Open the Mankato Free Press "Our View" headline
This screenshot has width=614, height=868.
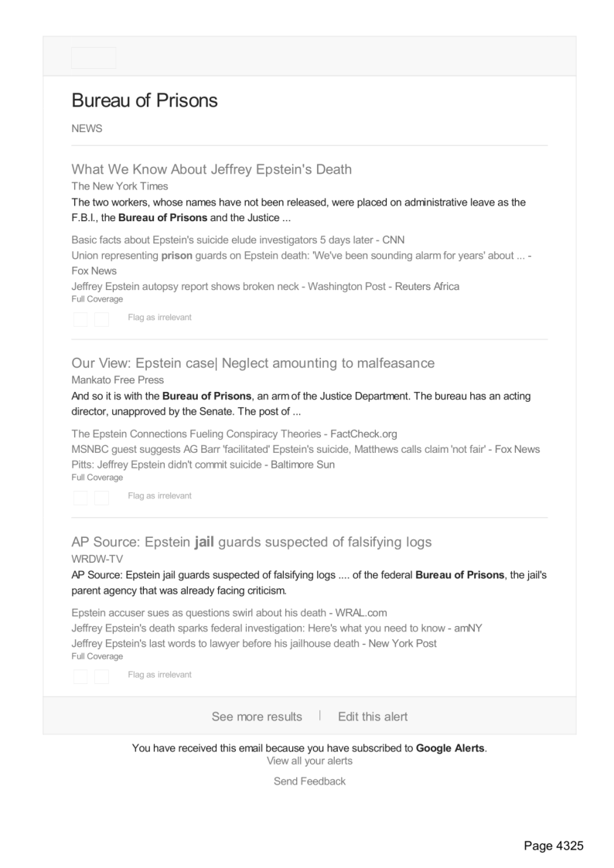(x=253, y=363)
